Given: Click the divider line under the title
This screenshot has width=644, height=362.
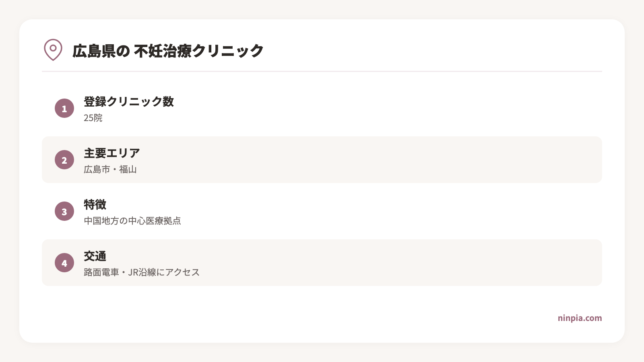Looking at the screenshot, I should coord(322,71).
